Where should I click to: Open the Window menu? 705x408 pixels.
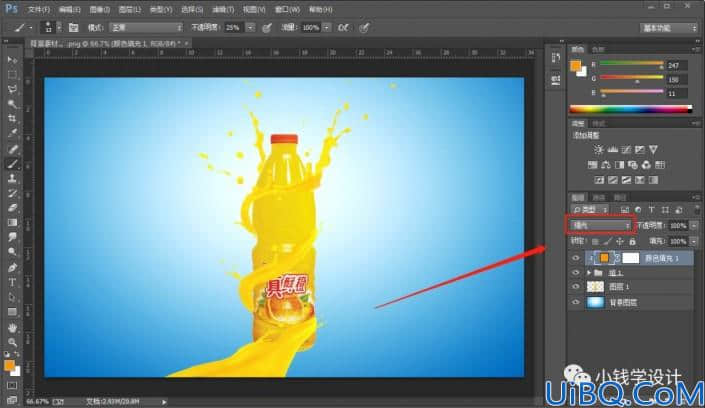287,9
